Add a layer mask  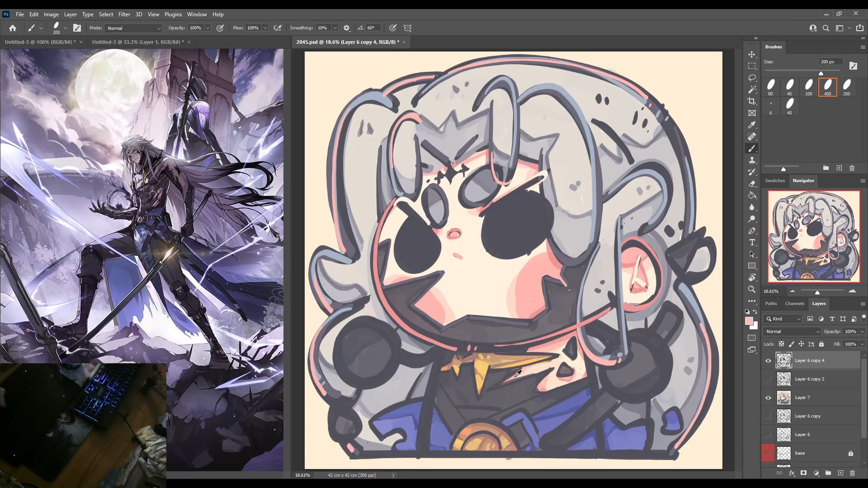[x=804, y=473]
